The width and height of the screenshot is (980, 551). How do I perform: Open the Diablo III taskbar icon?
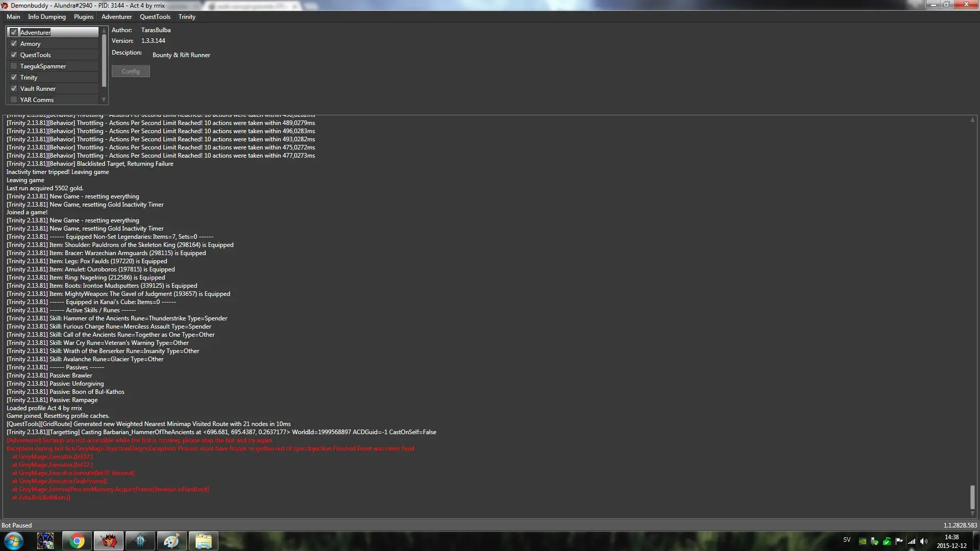click(140, 541)
